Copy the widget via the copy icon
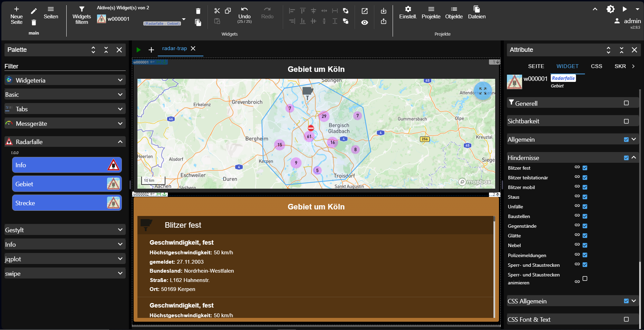This screenshot has height=330, width=644. tap(228, 11)
